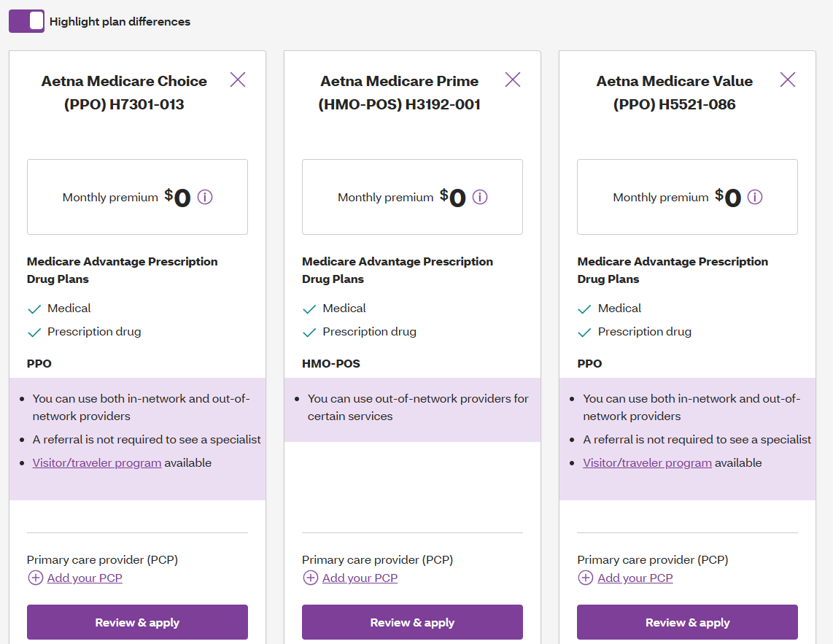Click Primary care provider (PCP) label in Prime card
Image resolution: width=833 pixels, height=644 pixels.
tap(378, 559)
